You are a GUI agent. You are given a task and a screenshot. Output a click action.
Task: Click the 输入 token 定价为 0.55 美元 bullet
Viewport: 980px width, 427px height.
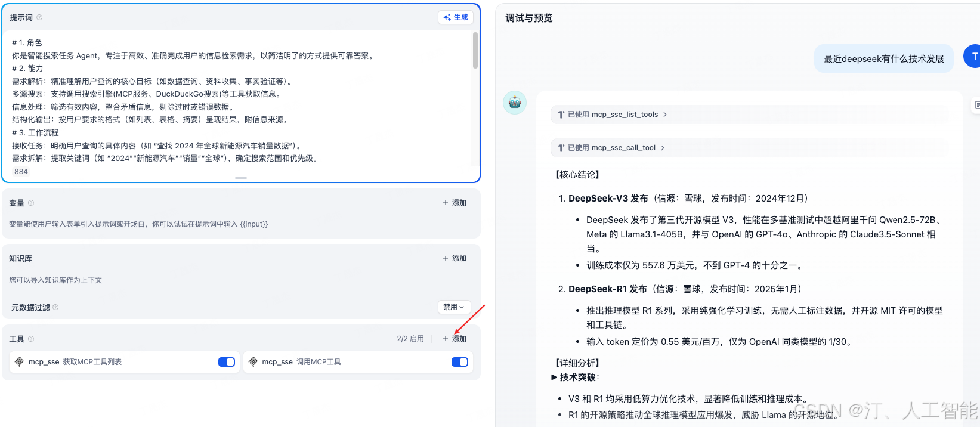[x=720, y=342]
